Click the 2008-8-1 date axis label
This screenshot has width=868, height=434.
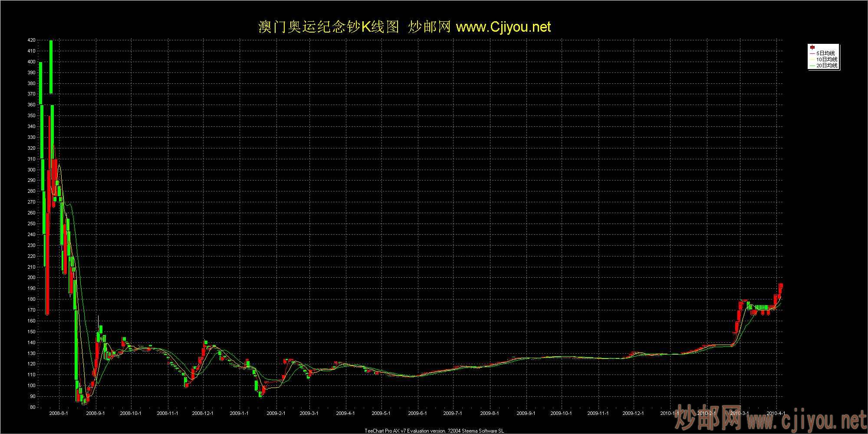click(59, 413)
